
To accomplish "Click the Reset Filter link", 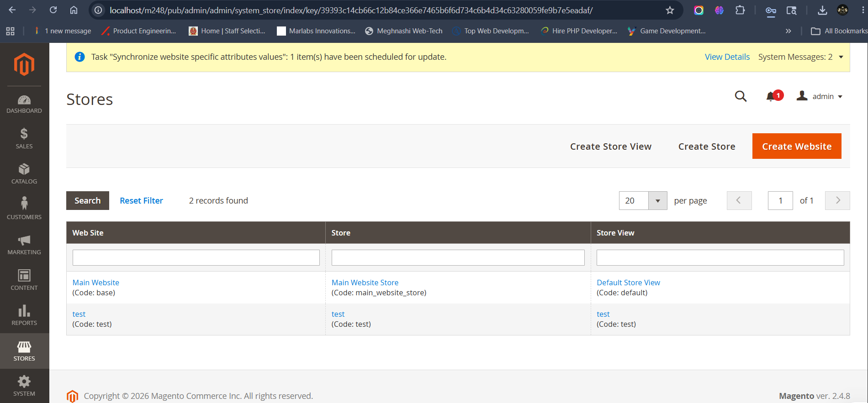I will [x=141, y=200].
